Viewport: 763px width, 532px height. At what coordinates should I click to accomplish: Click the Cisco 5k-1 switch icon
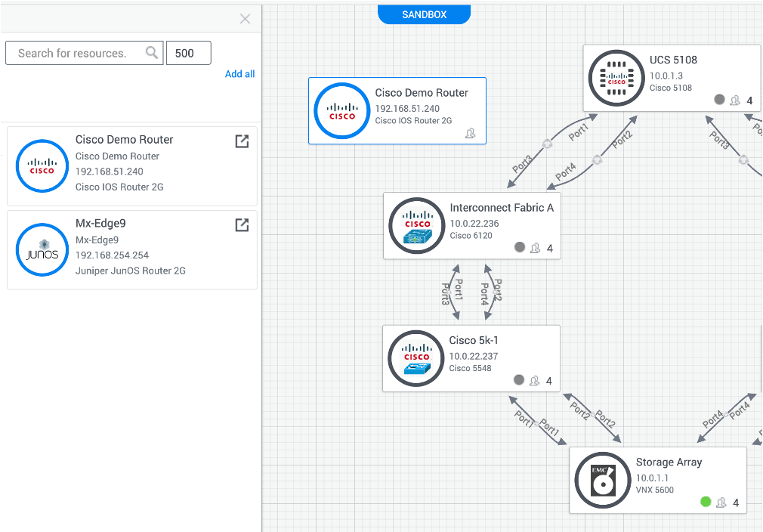tap(416, 359)
